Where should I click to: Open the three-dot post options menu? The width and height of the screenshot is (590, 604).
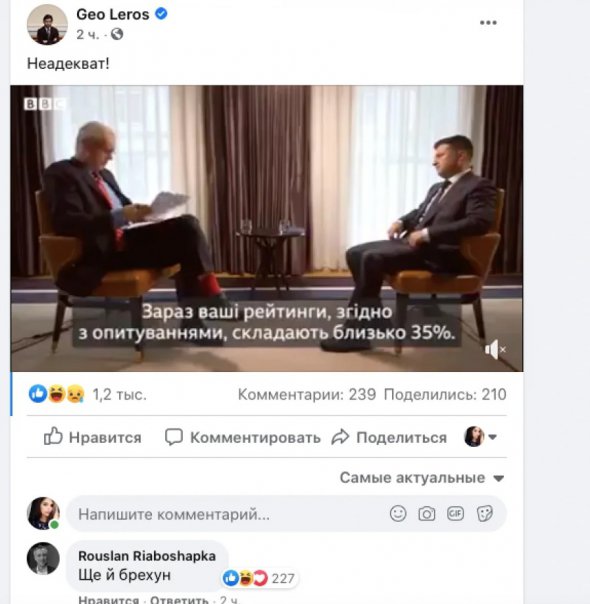488,23
